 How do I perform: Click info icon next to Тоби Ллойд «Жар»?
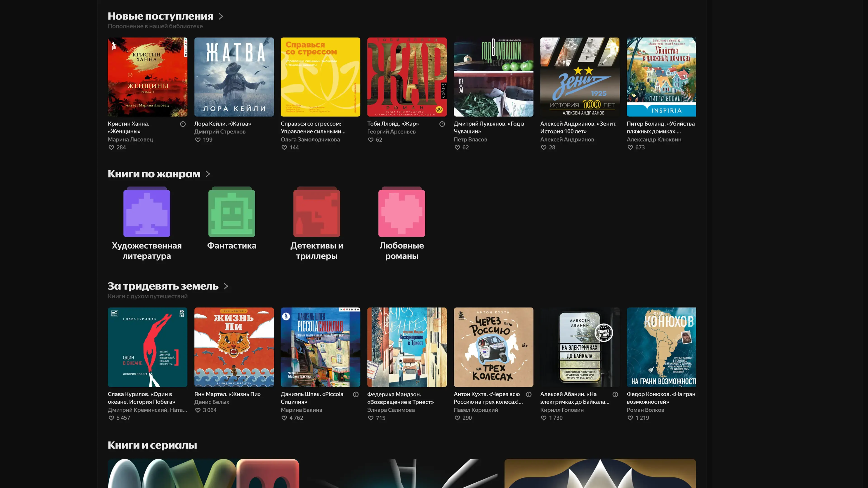(x=442, y=124)
